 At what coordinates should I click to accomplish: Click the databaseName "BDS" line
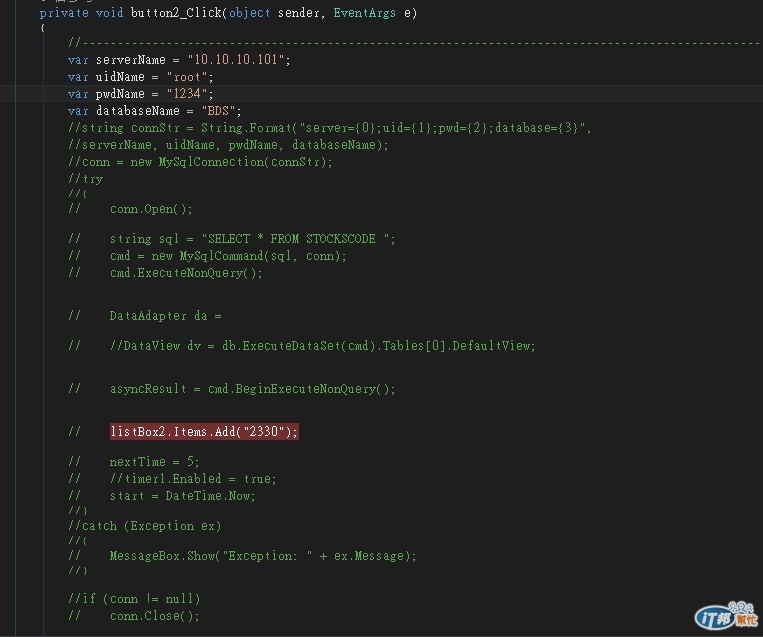(154, 110)
